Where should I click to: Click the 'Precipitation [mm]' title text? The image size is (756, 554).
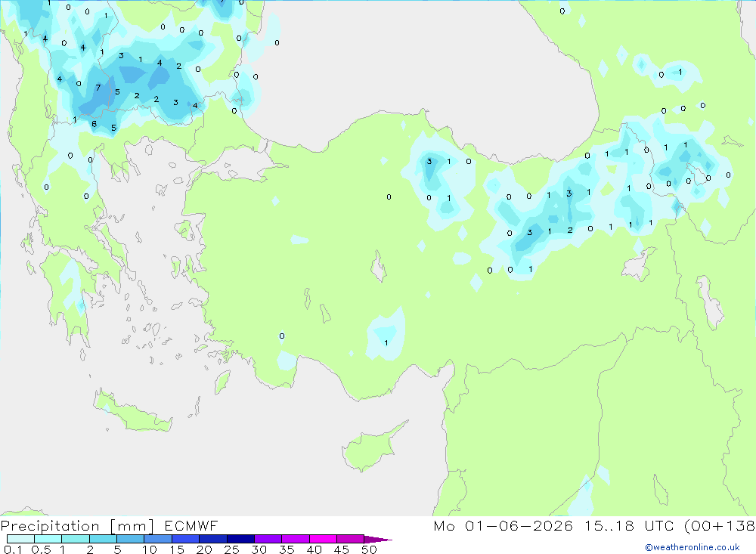[x=77, y=526]
